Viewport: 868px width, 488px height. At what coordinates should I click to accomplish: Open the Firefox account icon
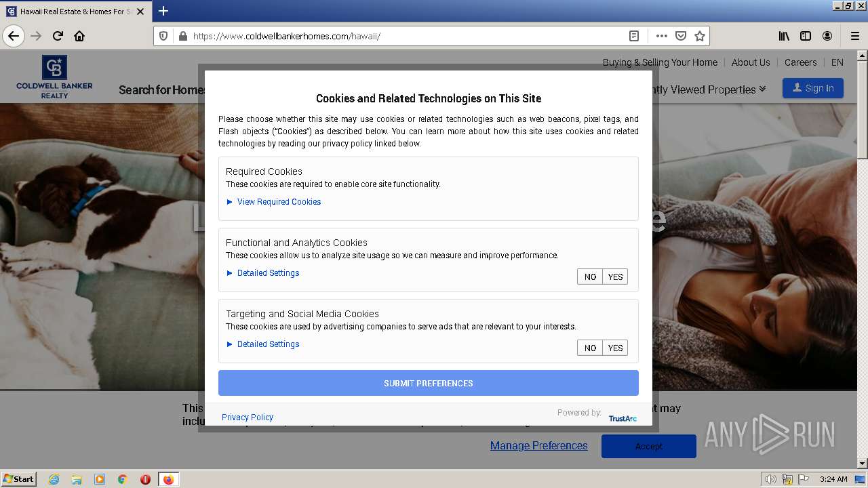(x=827, y=36)
